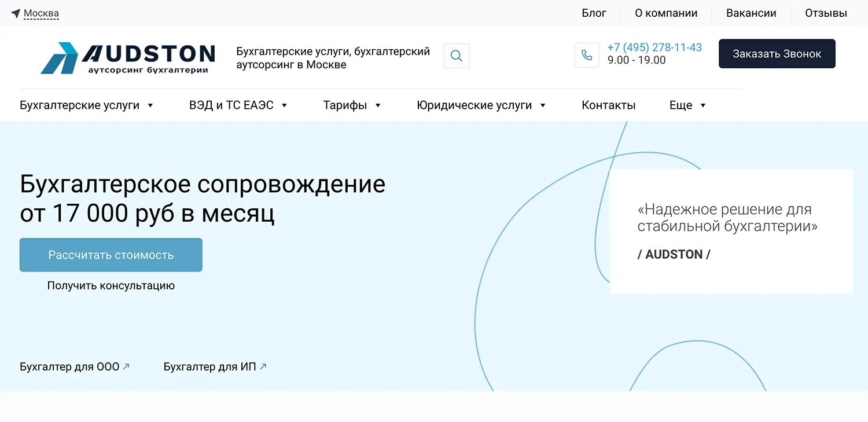Image resolution: width=868 pixels, height=422 pixels.
Task: Expand the Бухгалтерские услуги menu
Action: point(86,105)
